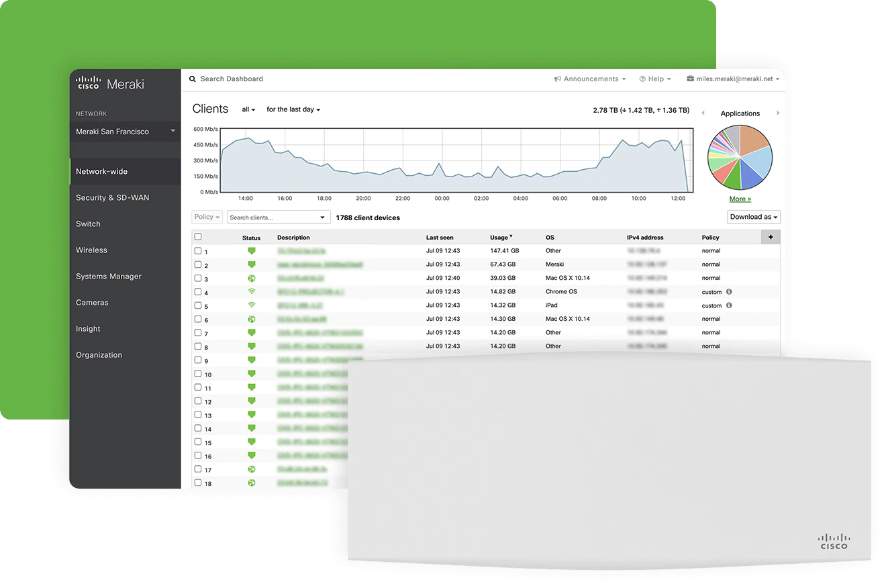Click the Search Dashboard field

click(232, 79)
